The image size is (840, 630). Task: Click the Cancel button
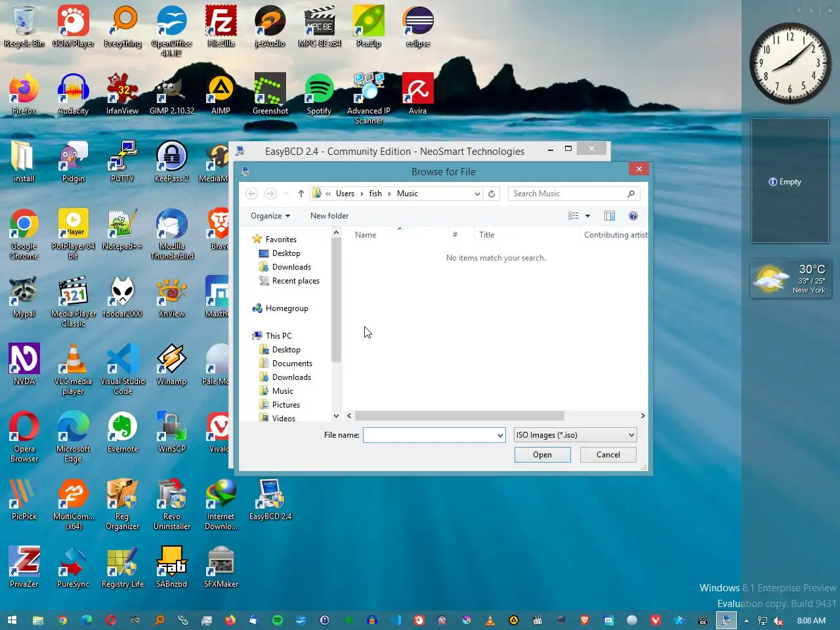[x=608, y=455]
